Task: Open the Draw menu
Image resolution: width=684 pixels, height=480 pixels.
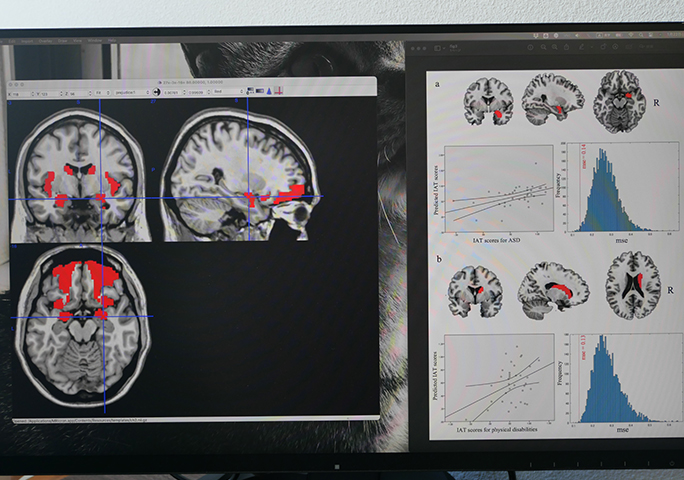Action: [x=62, y=41]
